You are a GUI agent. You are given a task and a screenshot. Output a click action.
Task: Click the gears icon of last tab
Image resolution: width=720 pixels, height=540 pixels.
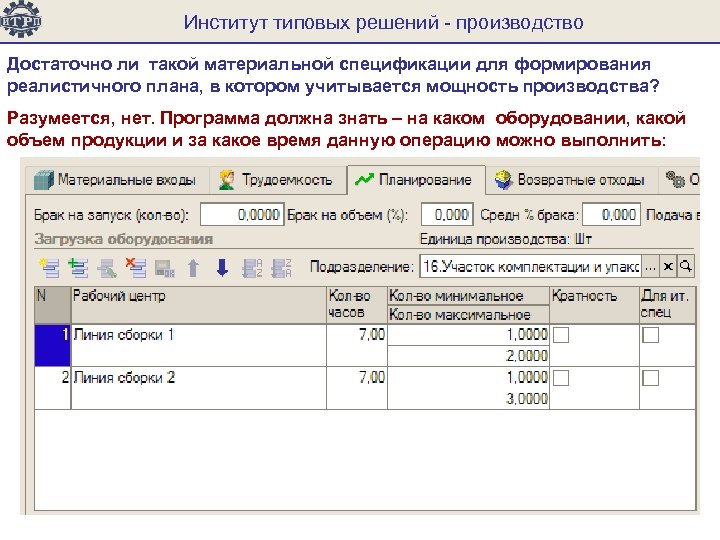[x=675, y=179]
